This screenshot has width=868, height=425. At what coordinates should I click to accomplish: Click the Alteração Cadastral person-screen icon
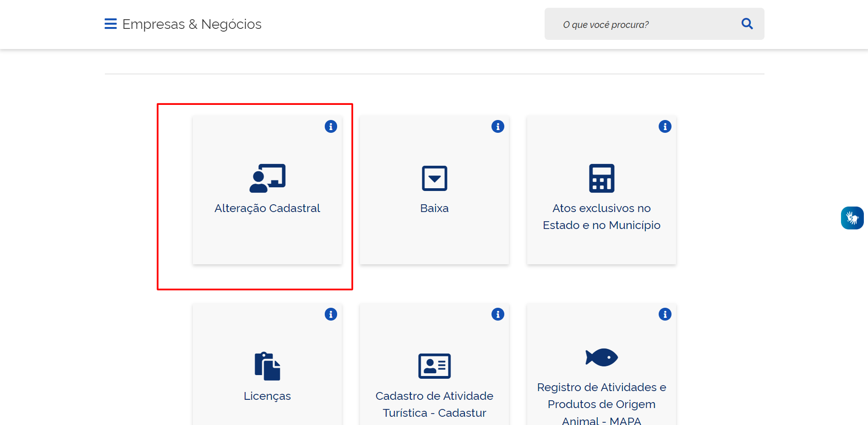267,178
